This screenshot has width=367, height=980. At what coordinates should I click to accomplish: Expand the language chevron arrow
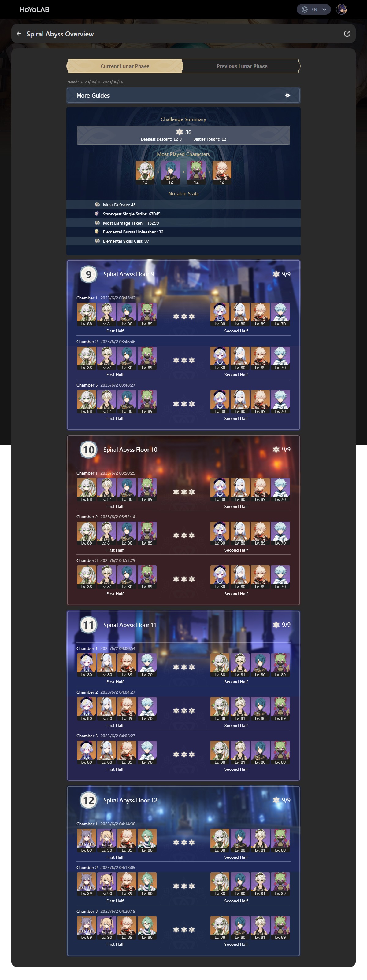[x=324, y=9]
